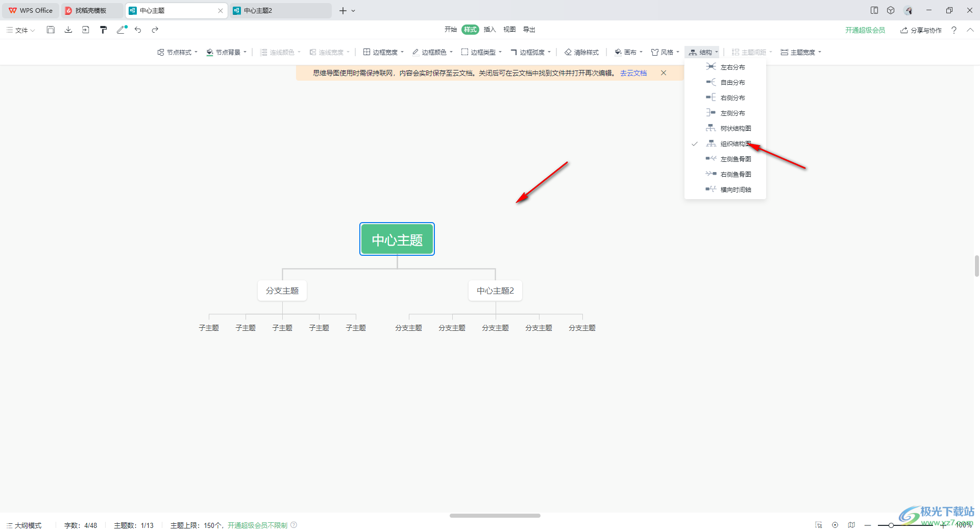This screenshot has height=531, width=980.
Task: Click the zoom-out minus button
Action: tap(868, 525)
